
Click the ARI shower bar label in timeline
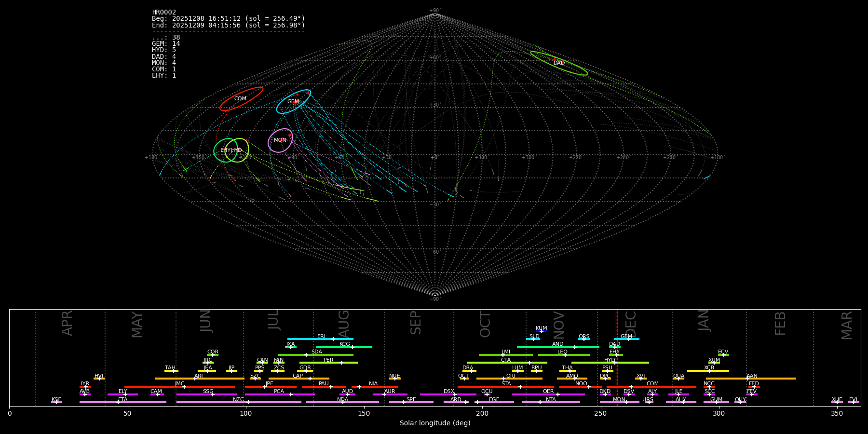pos(199,376)
